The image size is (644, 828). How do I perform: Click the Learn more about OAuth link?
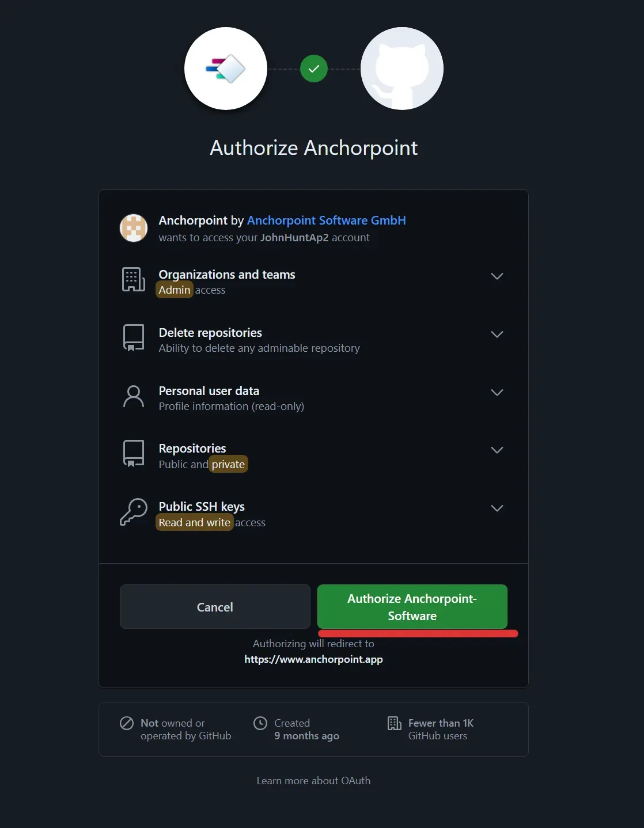click(313, 780)
